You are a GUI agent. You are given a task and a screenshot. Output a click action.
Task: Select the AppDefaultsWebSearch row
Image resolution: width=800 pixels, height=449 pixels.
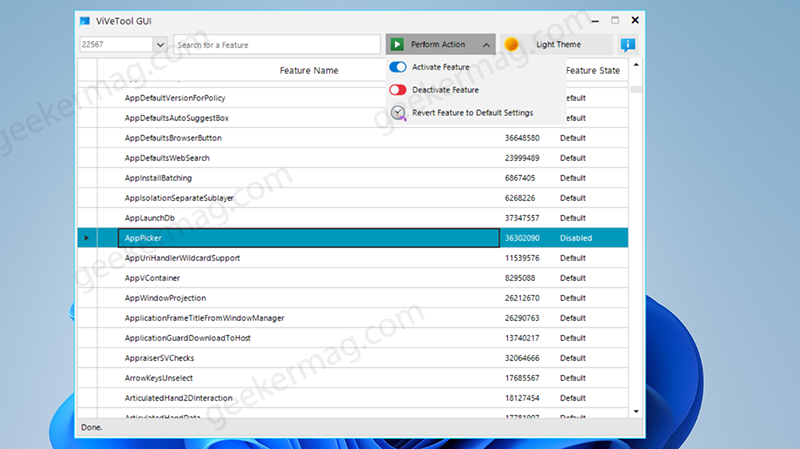(x=353, y=158)
